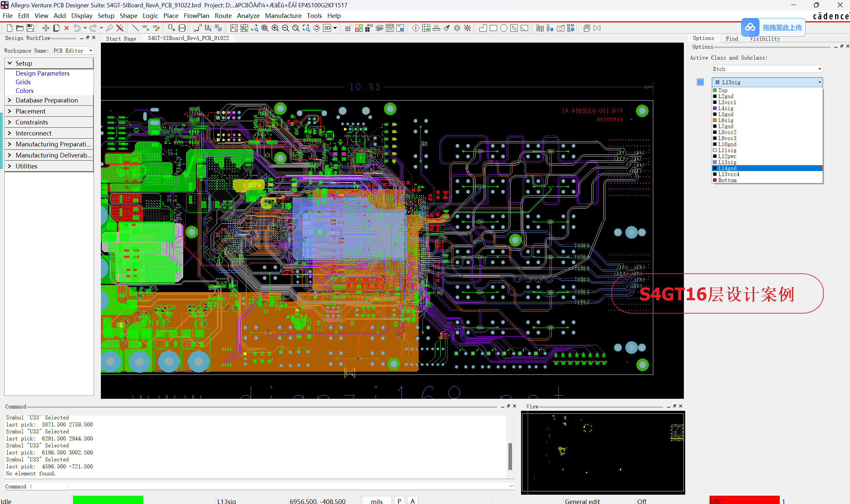Image resolution: width=850 pixels, height=504 pixels.
Task: Select L14gnd in the subclass list
Action: (767, 168)
